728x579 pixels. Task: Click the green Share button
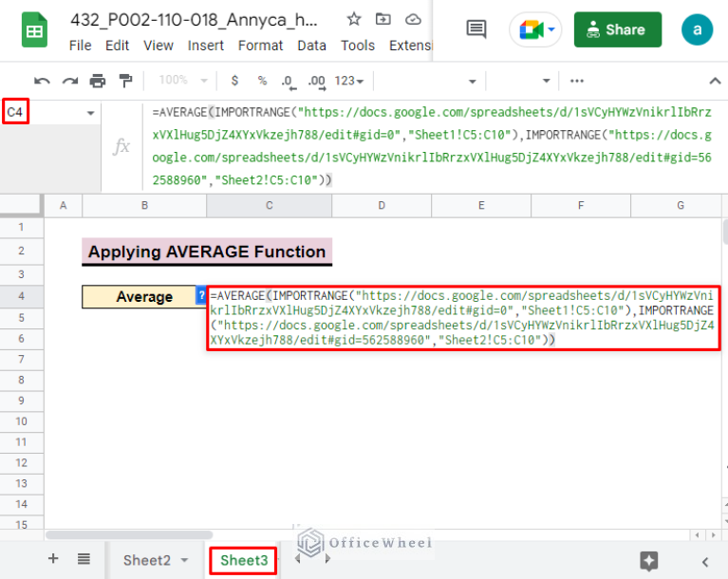pos(618,29)
